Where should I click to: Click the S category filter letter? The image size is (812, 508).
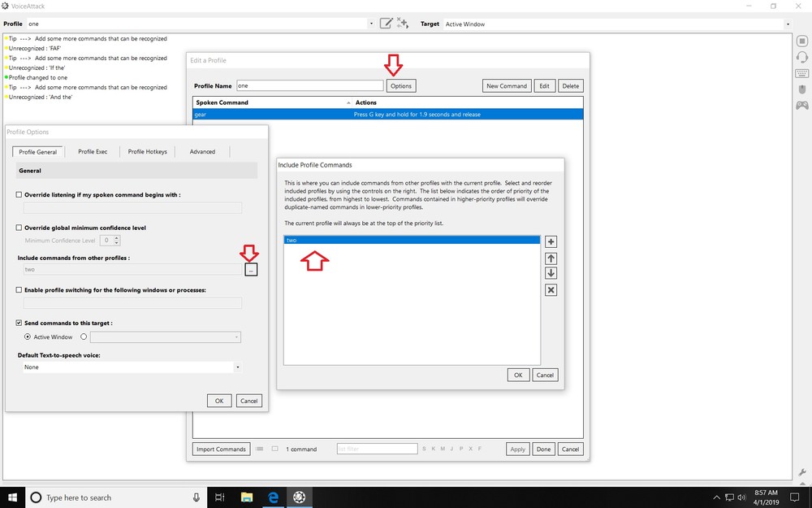pos(424,449)
